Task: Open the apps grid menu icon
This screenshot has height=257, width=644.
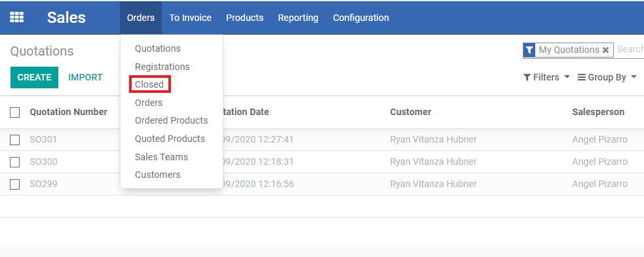Action: [17, 17]
